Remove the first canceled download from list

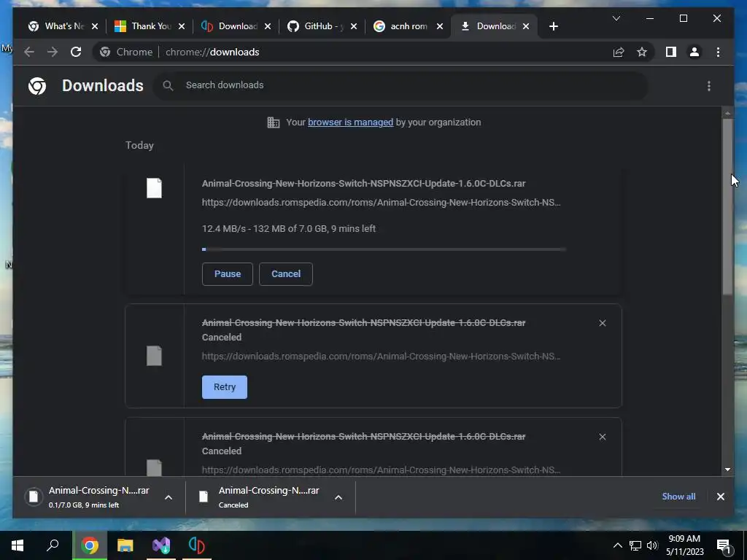(602, 323)
